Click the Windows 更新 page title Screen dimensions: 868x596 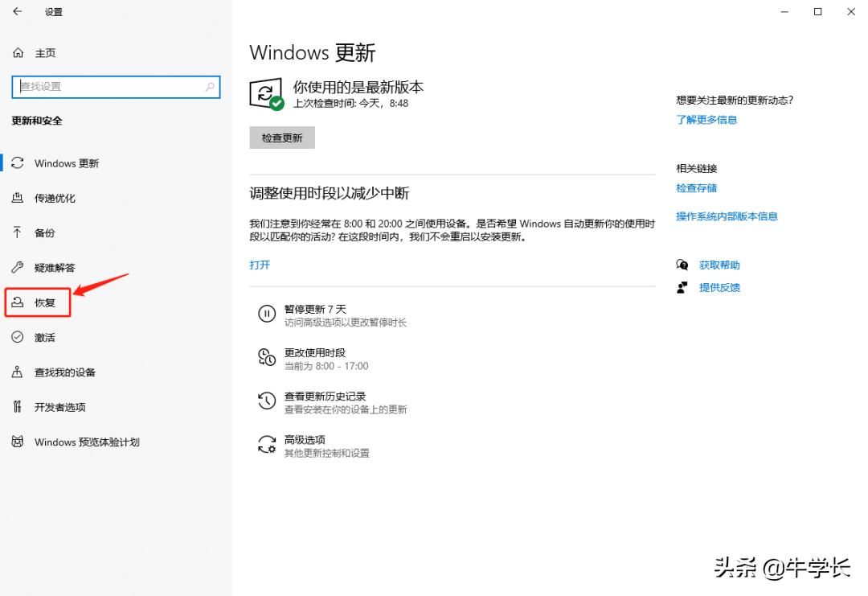[313, 52]
